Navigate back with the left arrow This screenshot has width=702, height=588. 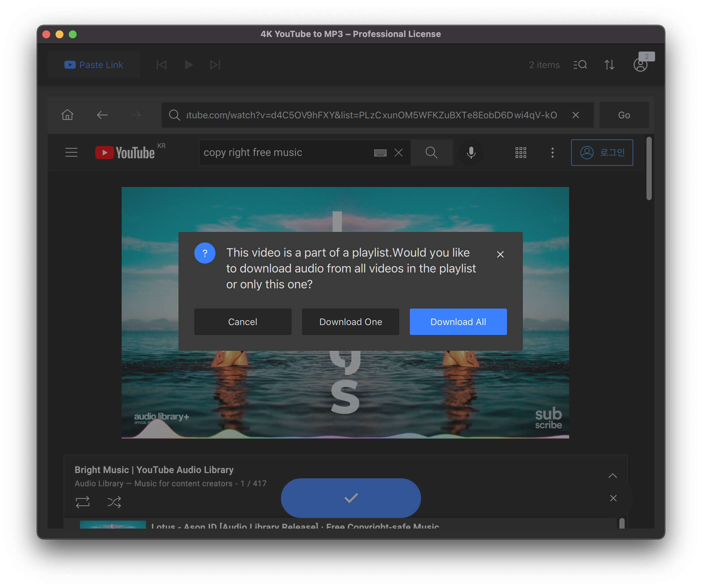click(102, 115)
